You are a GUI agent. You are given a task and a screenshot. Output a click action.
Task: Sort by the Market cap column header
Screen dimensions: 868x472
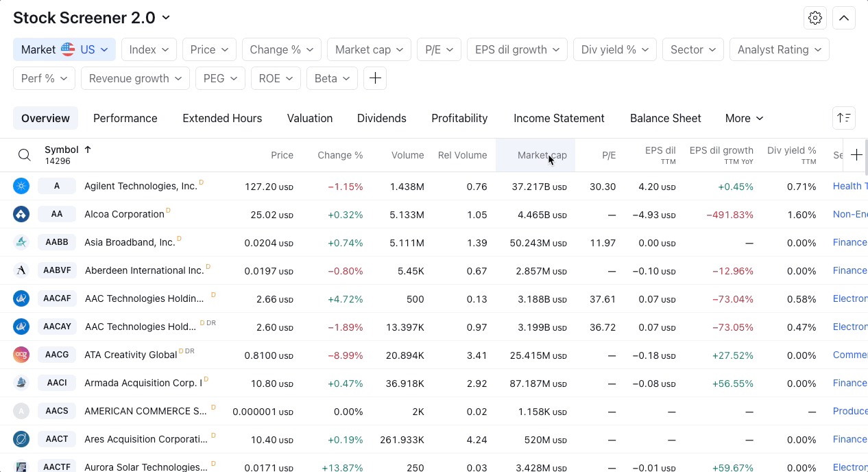tap(542, 155)
